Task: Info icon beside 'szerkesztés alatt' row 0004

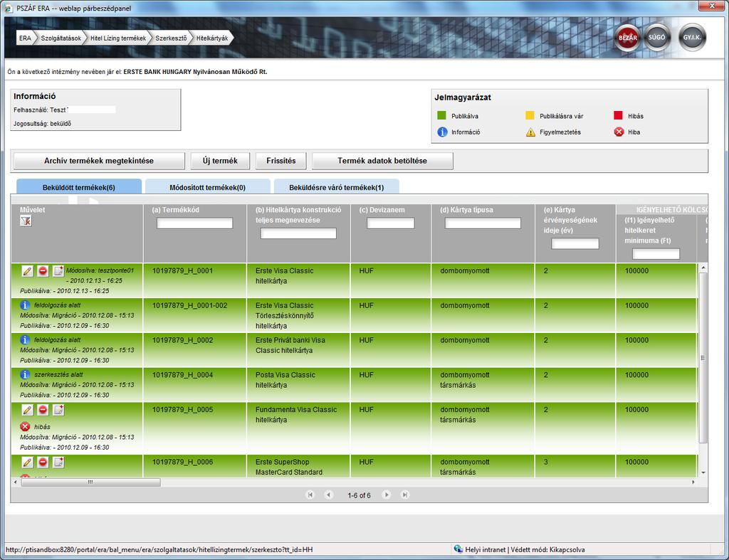Action: click(x=25, y=374)
